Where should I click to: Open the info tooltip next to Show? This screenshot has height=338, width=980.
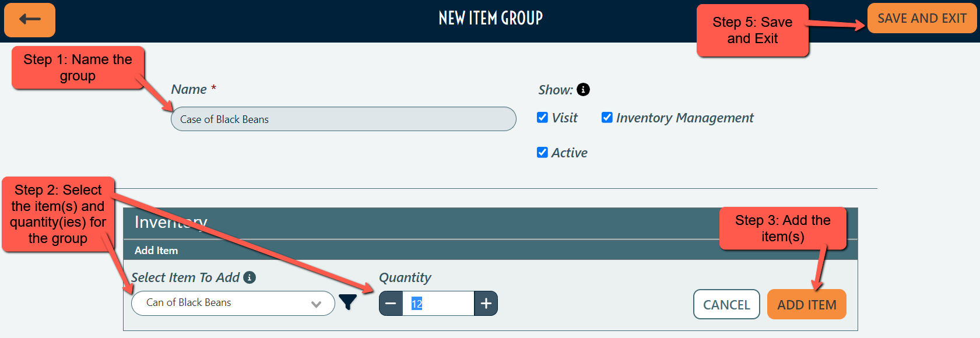click(585, 89)
